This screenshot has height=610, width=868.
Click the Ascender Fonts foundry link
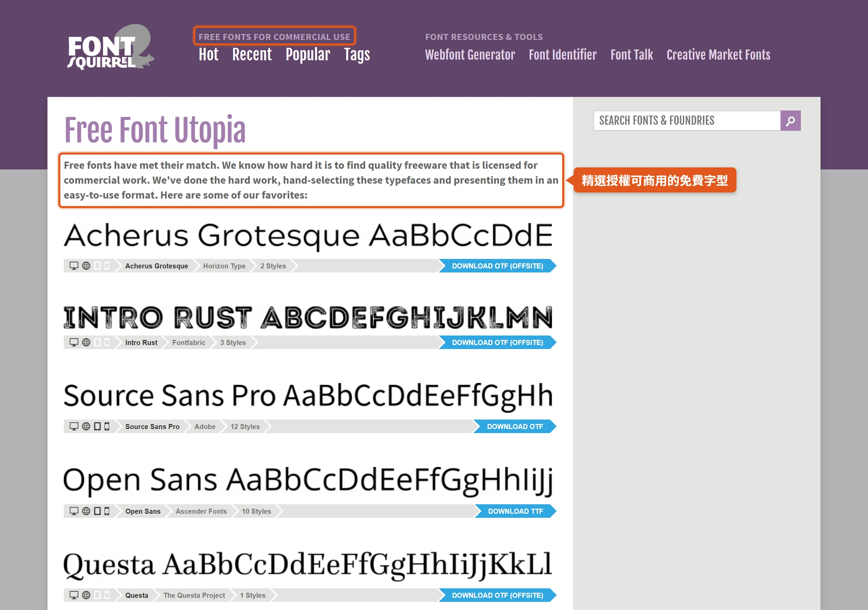pyautogui.click(x=201, y=511)
